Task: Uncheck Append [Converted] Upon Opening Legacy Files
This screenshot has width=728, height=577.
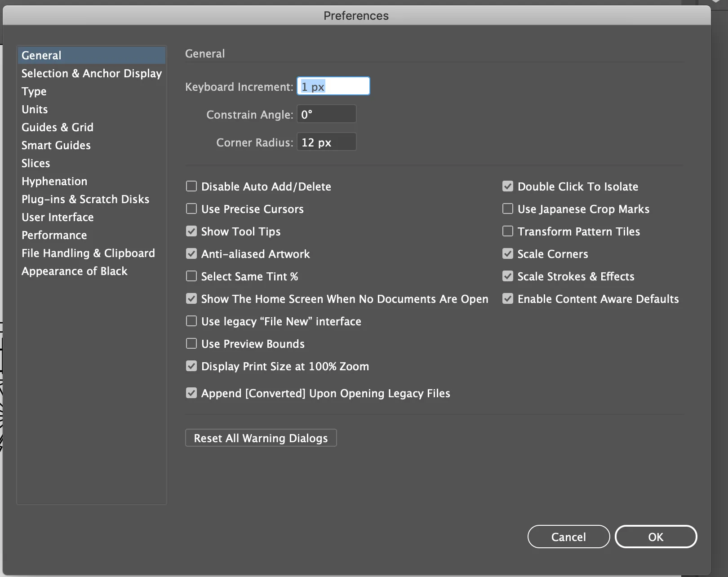Action: (191, 393)
